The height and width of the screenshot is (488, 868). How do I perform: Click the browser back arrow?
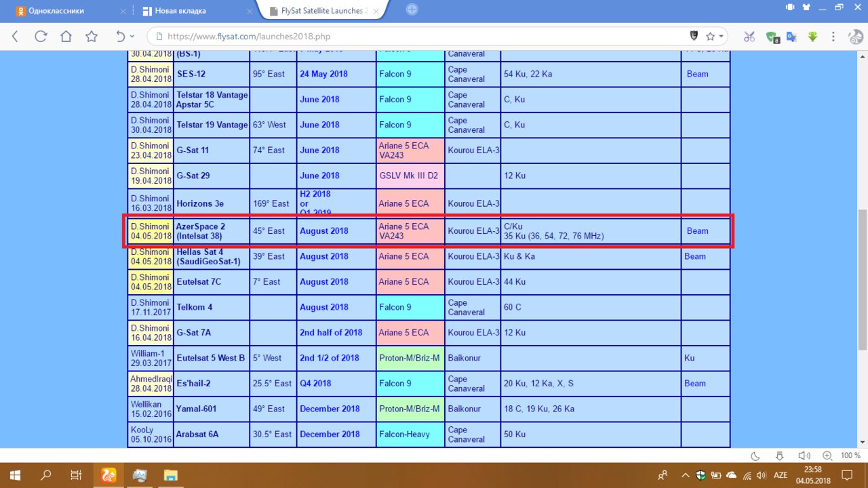[15, 37]
